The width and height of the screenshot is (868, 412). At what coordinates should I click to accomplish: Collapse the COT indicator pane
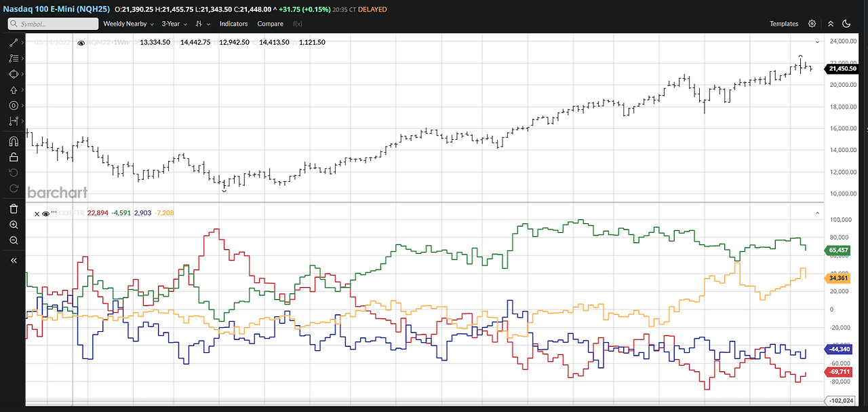click(x=817, y=213)
